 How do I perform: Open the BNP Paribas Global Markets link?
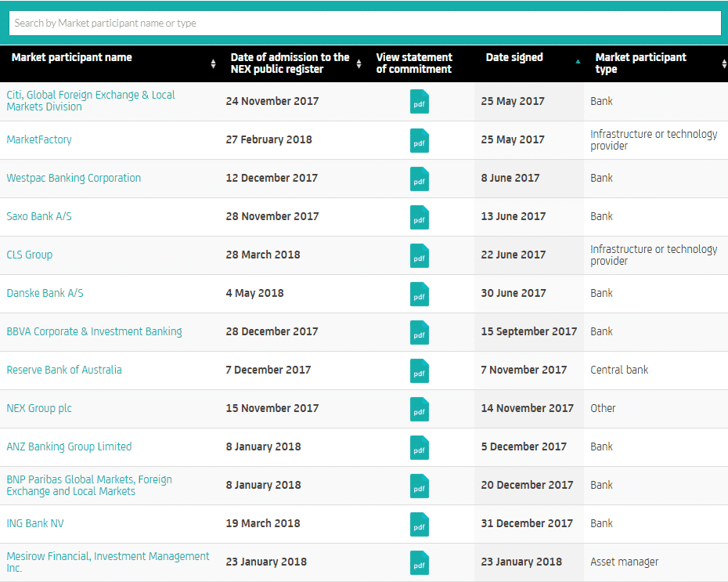click(89, 485)
